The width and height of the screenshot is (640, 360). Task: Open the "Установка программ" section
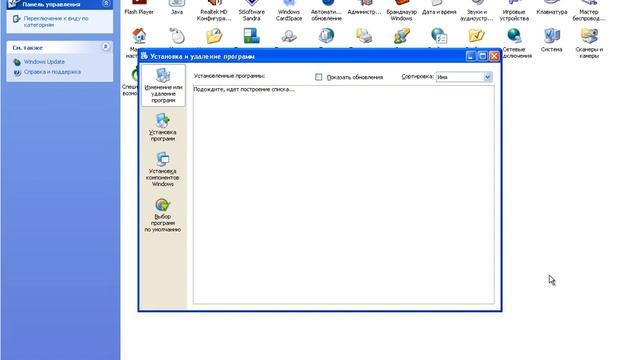coord(162,127)
